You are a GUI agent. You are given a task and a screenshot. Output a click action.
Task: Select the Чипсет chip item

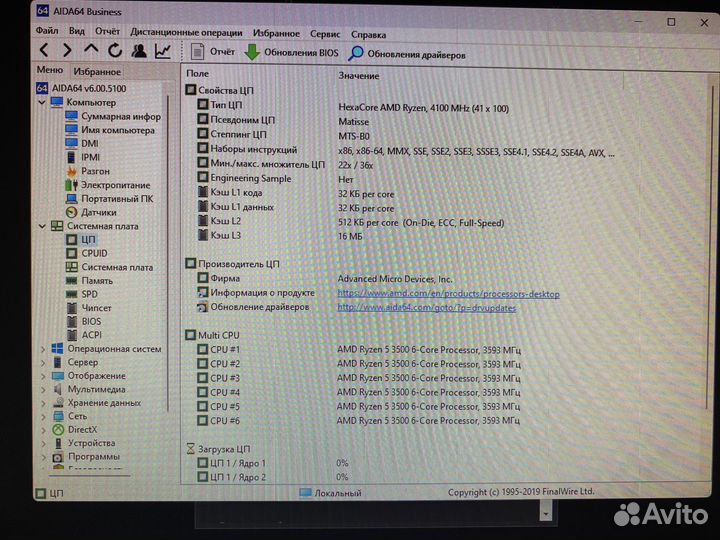click(89, 308)
